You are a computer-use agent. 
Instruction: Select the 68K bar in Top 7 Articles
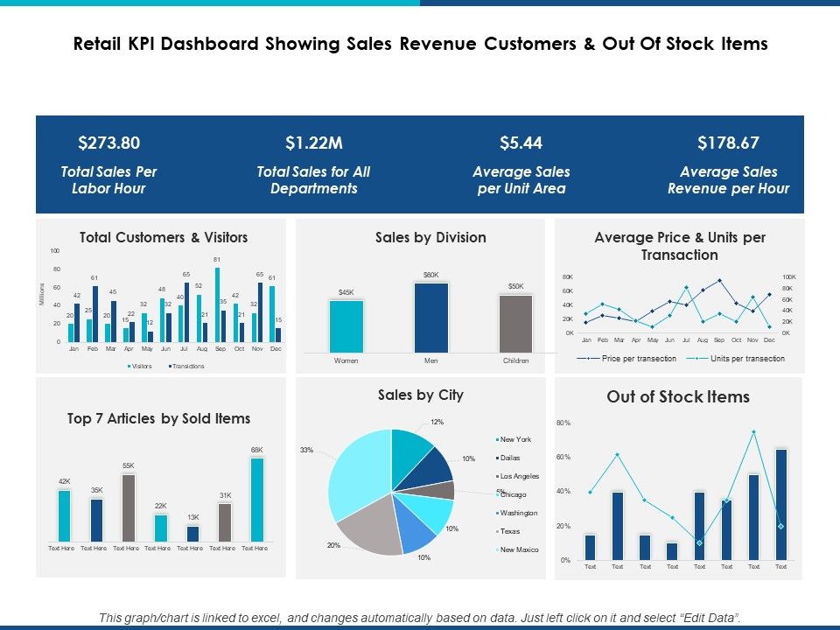tap(257, 500)
